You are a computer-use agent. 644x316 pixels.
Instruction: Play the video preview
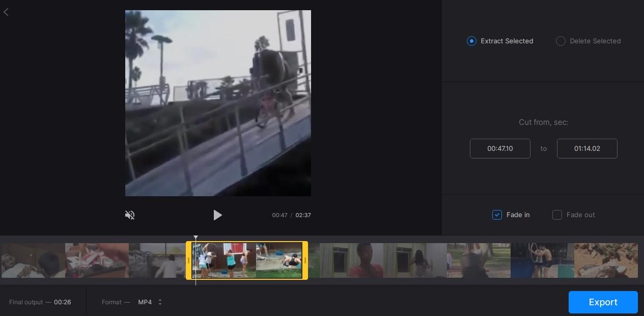click(x=218, y=215)
